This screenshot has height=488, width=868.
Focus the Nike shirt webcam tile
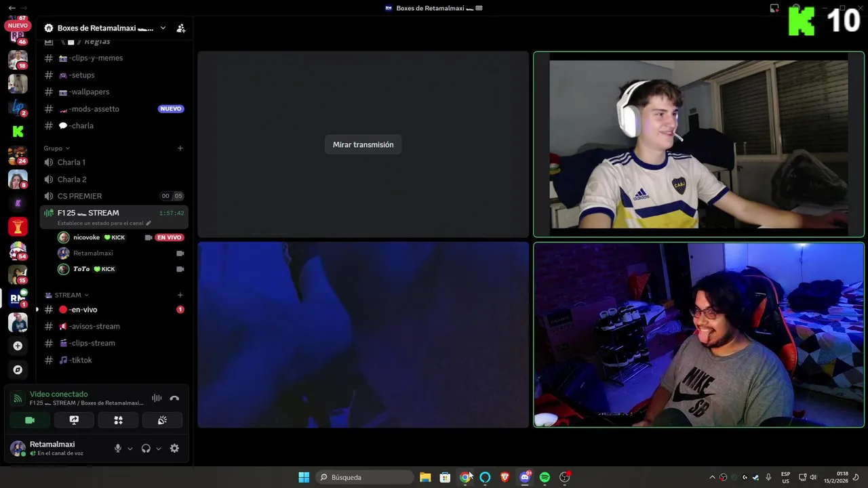tap(698, 335)
